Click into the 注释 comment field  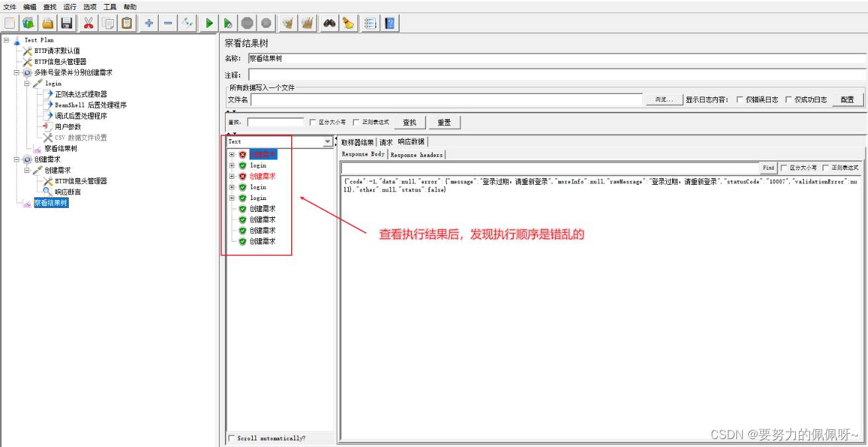[x=557, y=75]
